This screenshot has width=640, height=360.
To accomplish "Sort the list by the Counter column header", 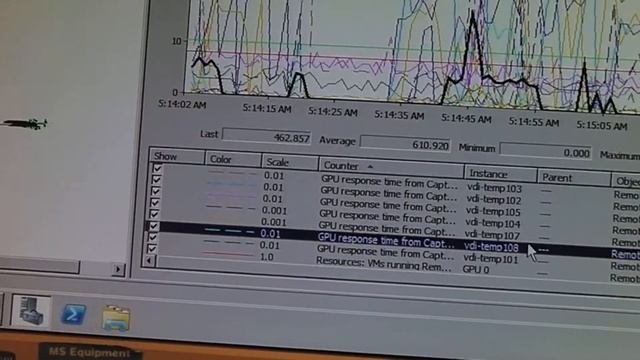I will click(391, 167).
